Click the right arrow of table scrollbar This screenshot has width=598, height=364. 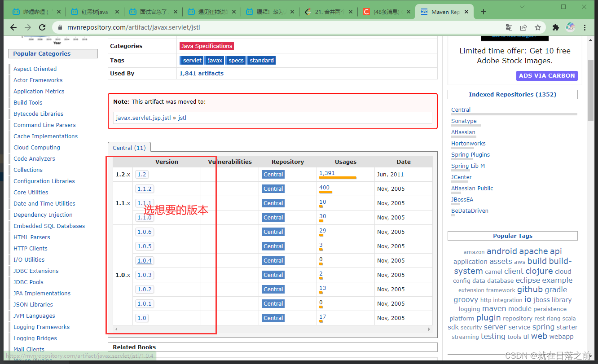(429, 329)
